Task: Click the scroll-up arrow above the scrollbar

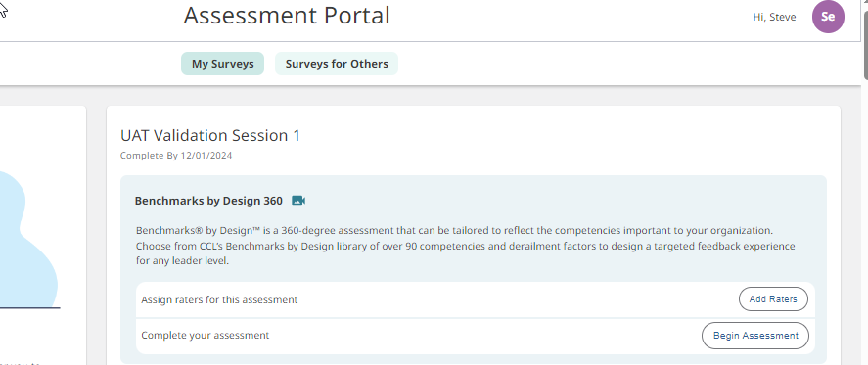Action: click(x=865, y=1)
